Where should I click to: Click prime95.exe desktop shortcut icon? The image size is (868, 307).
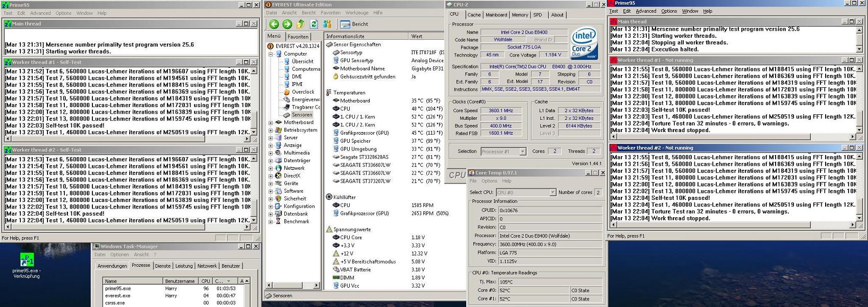27,259
